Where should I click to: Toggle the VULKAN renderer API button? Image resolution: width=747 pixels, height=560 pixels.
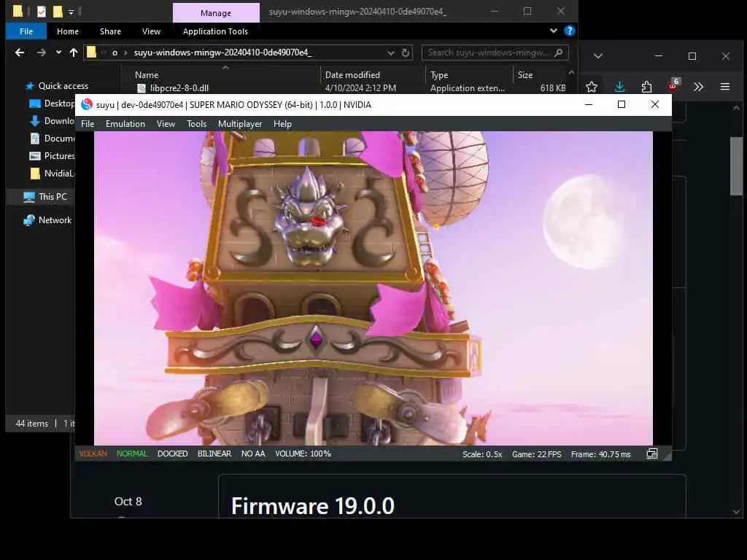93,454
